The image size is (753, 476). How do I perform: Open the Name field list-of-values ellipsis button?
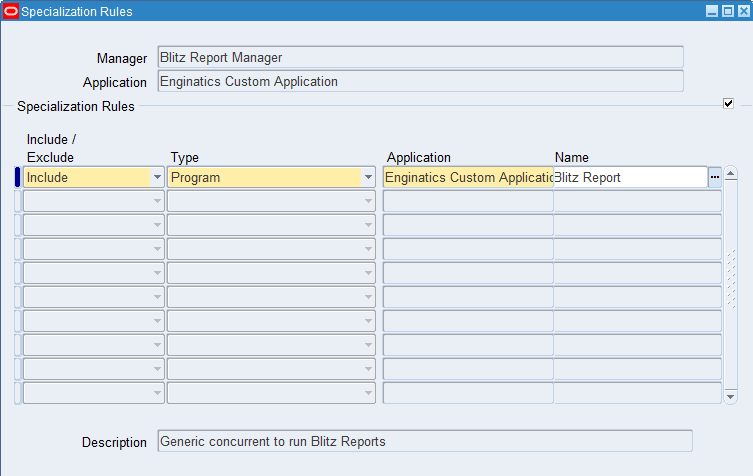[x=715, y=177]
